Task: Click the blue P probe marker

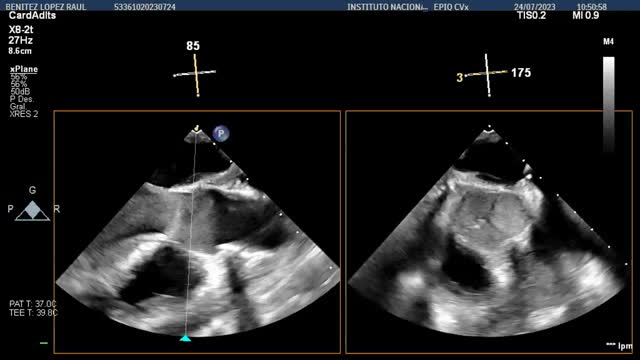Action: (x=221, y=133)
